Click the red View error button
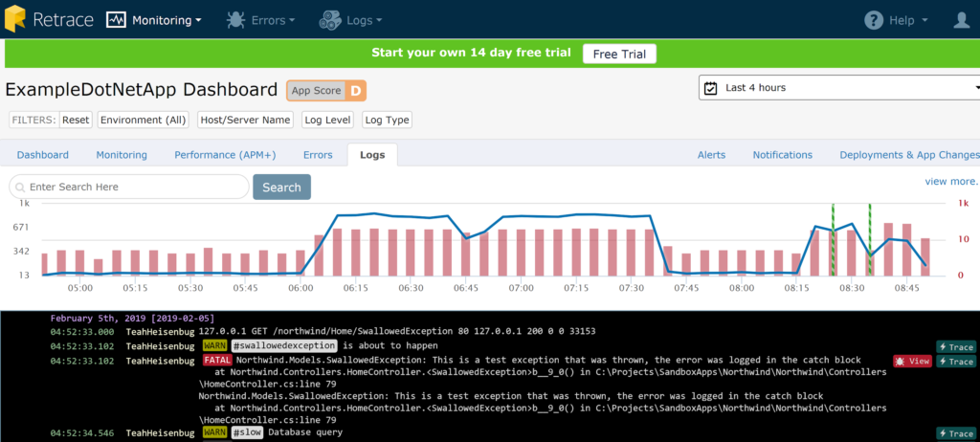Image resolution: width=980 pixels, height=442 pixels. click(912, 362)
